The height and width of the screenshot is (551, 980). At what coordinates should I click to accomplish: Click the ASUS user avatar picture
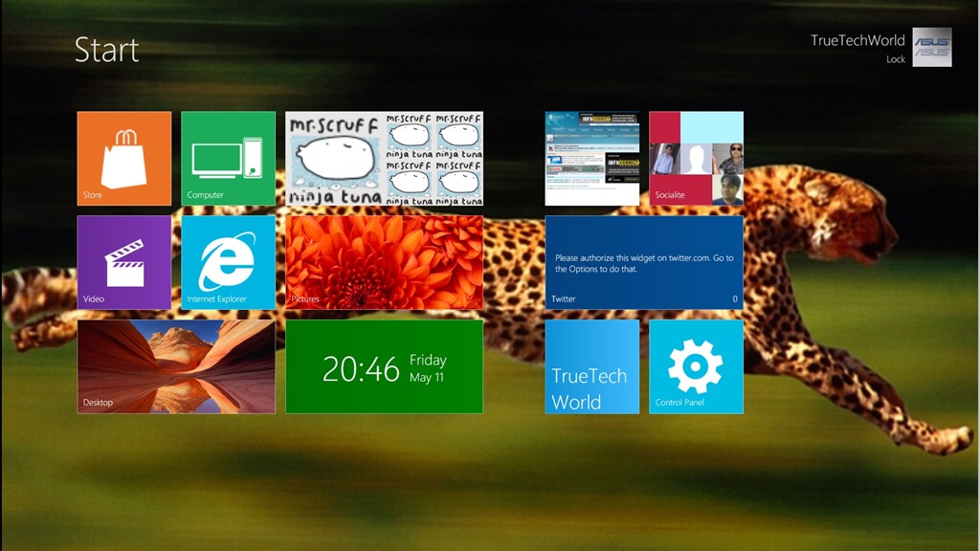click(x=932, y=47)
